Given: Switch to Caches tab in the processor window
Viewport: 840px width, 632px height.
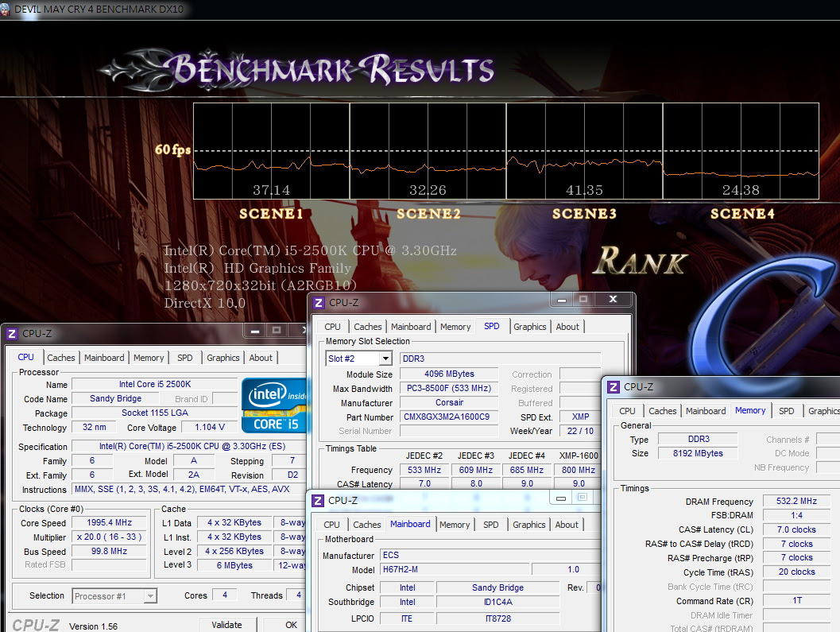Looking at the screenshot, I should point(61,358).
